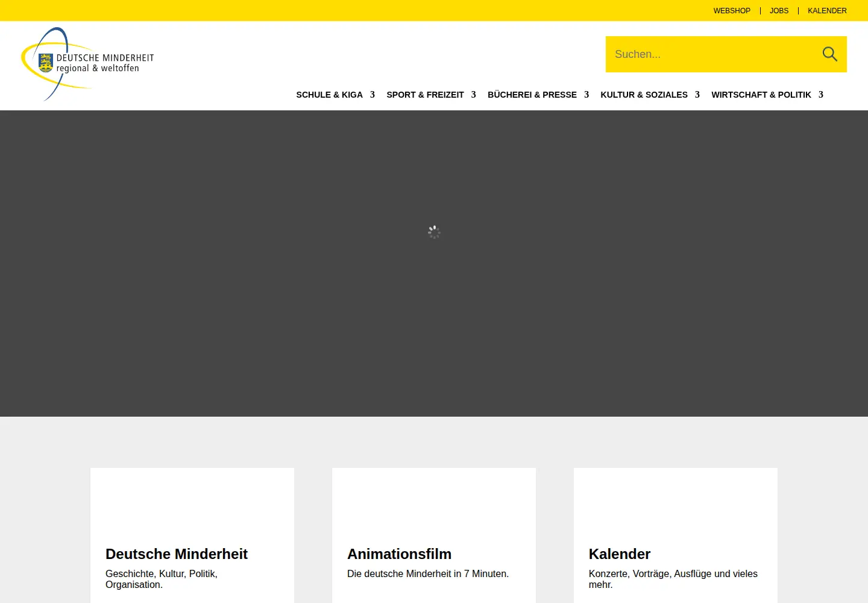Screen dimensions: 868x603
Task: Open the WIRTSCHAFT & POLITIK menu
Action: pos(761,95)
